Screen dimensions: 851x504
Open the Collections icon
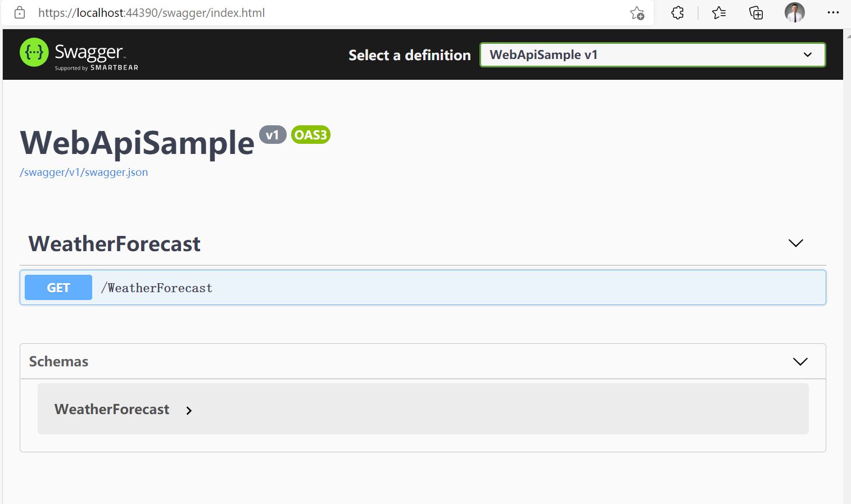[756, 12]
